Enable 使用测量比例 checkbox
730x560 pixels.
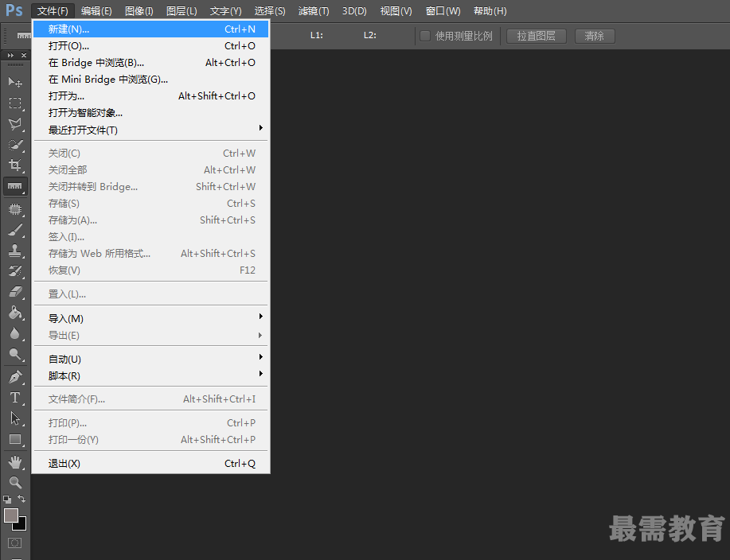[425, 36]
